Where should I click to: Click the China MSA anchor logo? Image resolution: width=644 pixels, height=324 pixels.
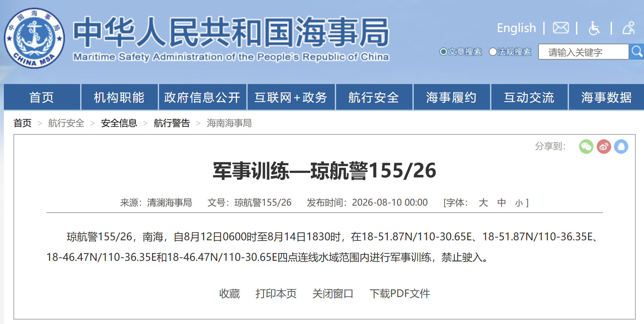34,38
